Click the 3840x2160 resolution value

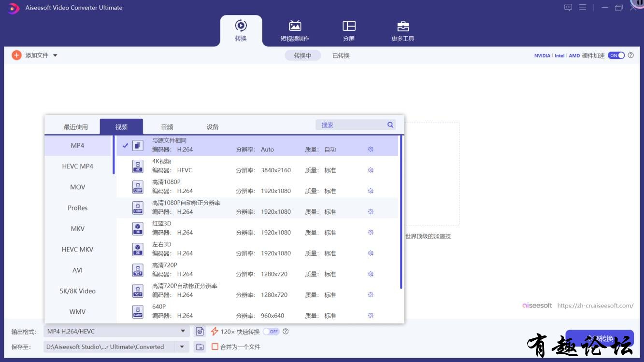[276, 170]
